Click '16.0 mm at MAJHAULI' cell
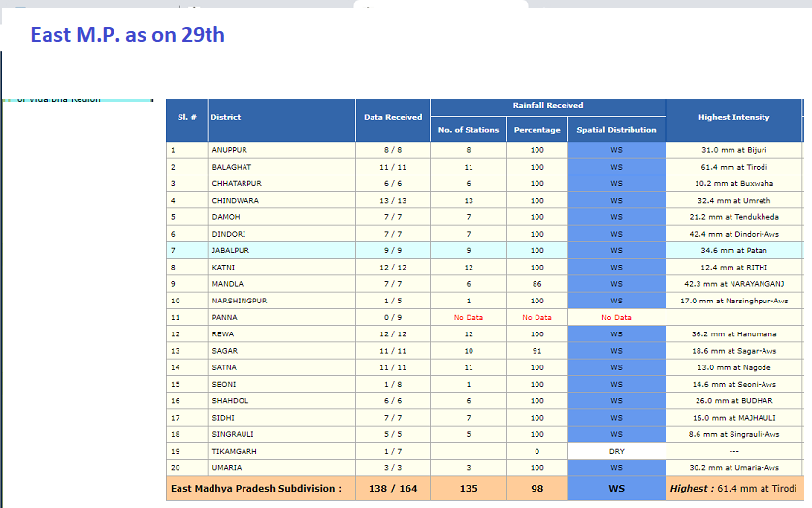This screenshot has height=508, width=812. (x=733, y=418)
